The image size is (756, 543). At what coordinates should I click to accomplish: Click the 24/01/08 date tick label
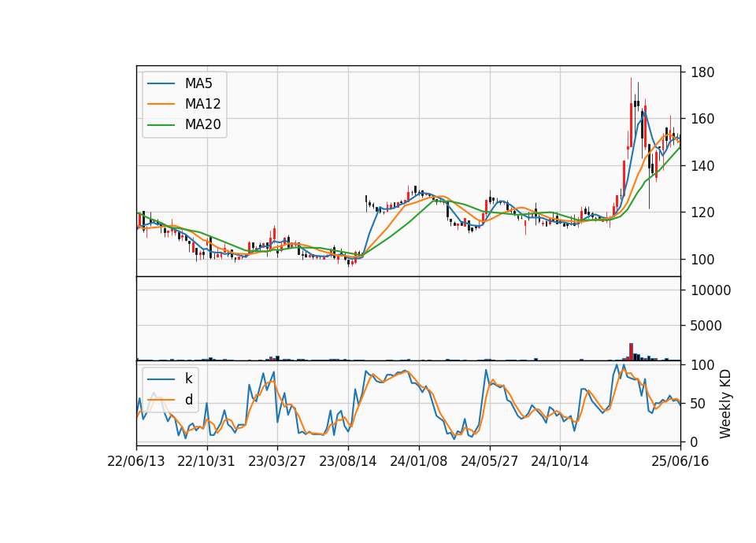point(418,461)
